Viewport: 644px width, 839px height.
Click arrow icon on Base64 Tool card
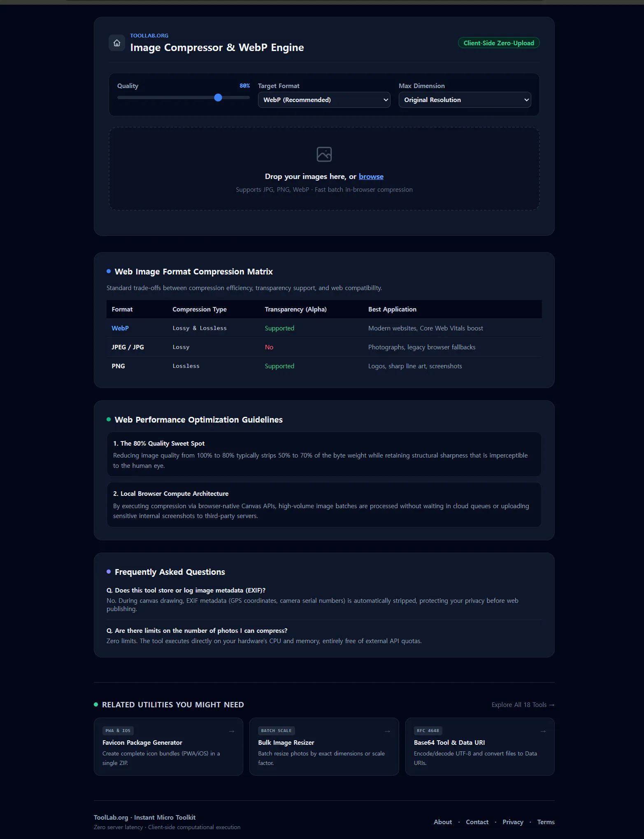click(x=543, y=731)
